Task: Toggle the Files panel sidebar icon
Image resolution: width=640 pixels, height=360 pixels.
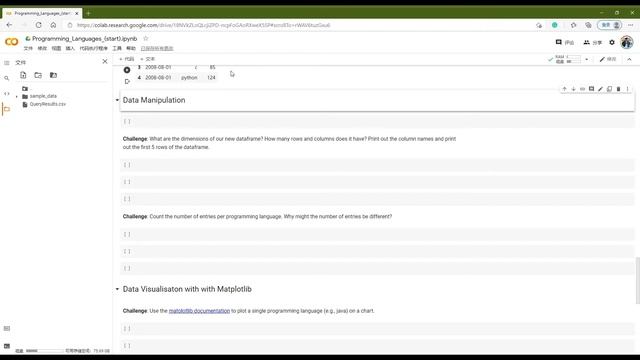Action: [x=7, y=109]
